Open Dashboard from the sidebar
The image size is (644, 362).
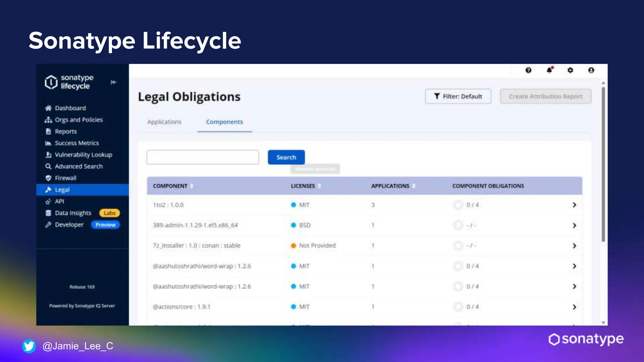(70, 108)
